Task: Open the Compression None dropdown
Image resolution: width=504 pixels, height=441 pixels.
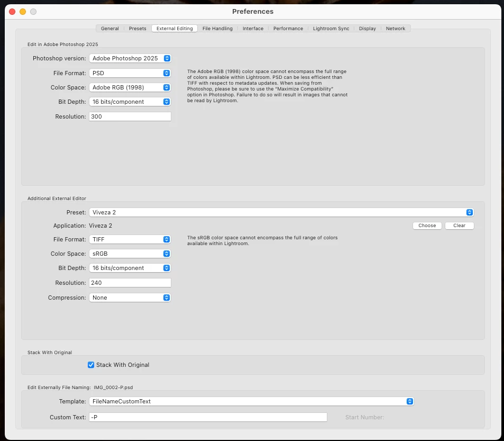Action: (x=130, y=298)
